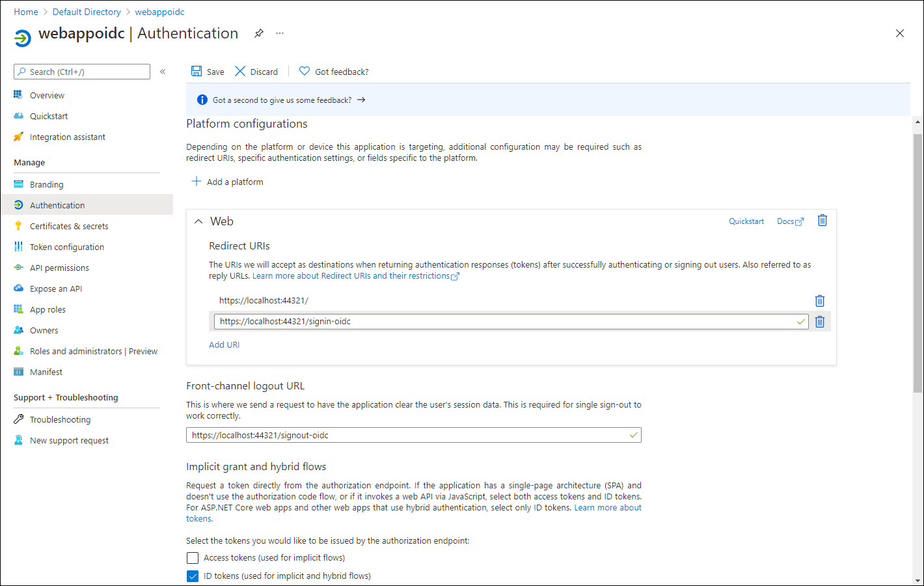Close the Authentication blade
The image size is (924, 586).
900,33
